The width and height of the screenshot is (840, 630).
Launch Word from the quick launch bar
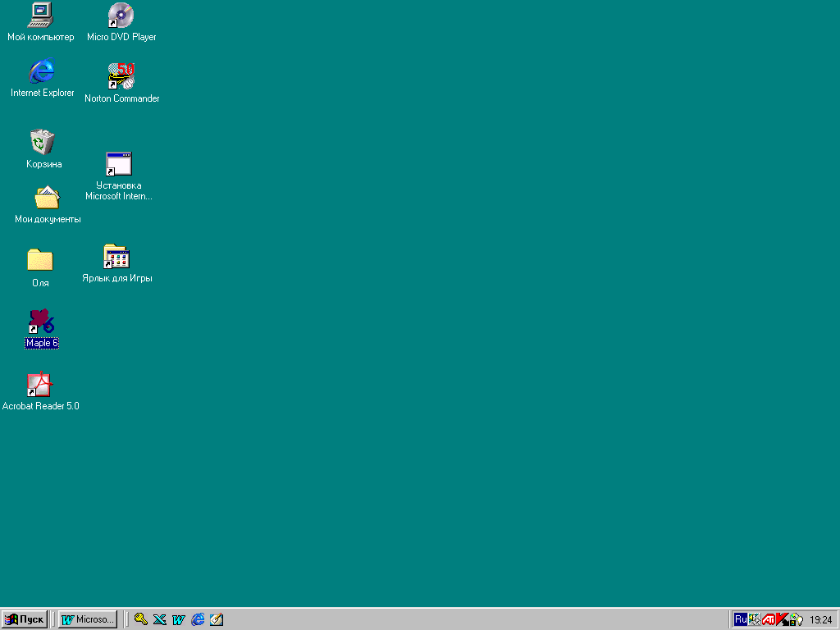[x=178, y=619]
